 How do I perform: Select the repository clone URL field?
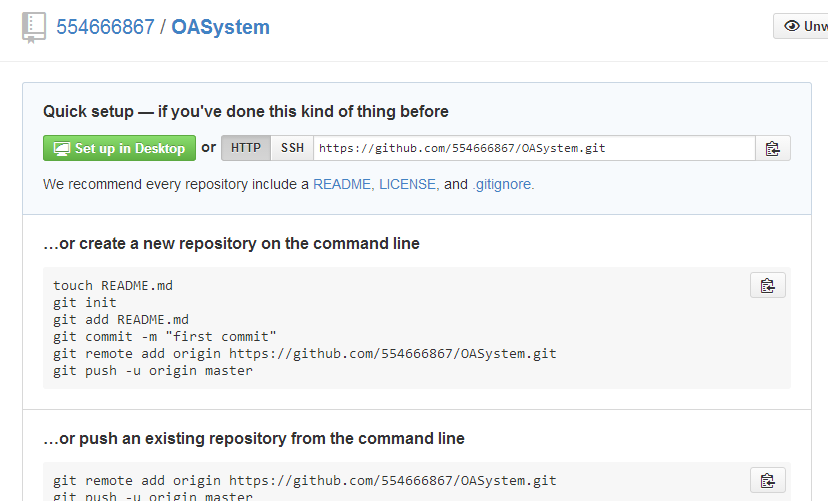[534, 148]
